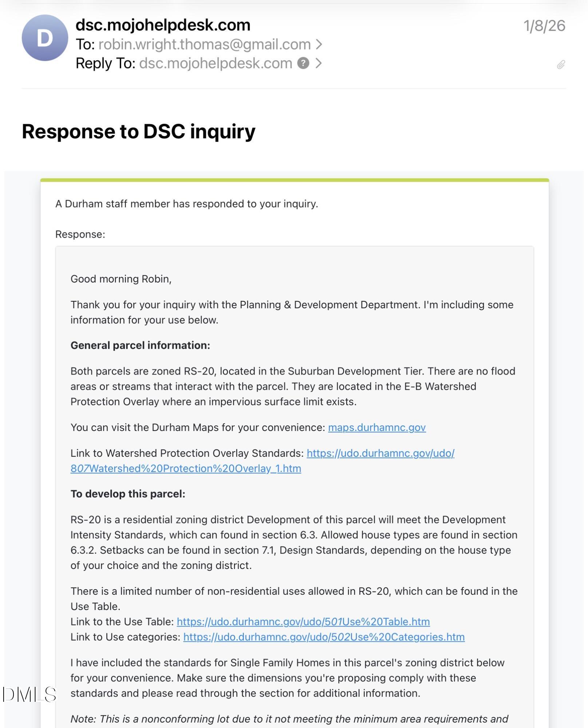Expand the Reply To address chevron
The image size is (588, 728).
pos(319,63)
